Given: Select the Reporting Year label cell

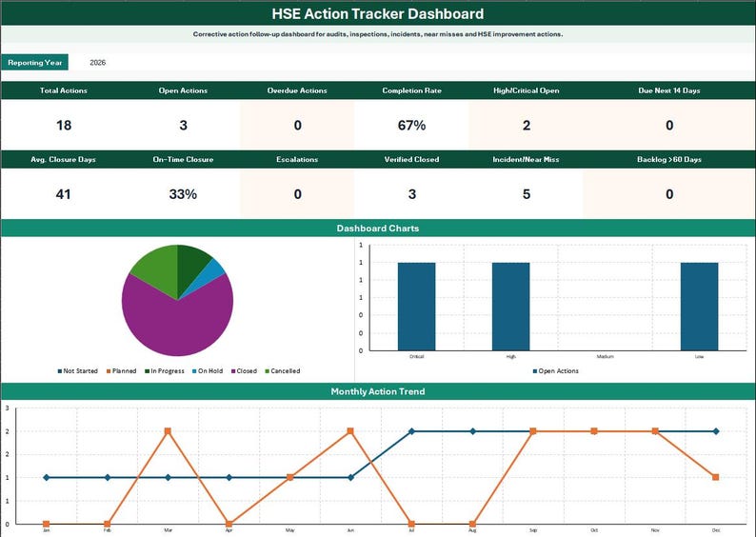Looking at the screenshot, I should [x=34, y=62].
